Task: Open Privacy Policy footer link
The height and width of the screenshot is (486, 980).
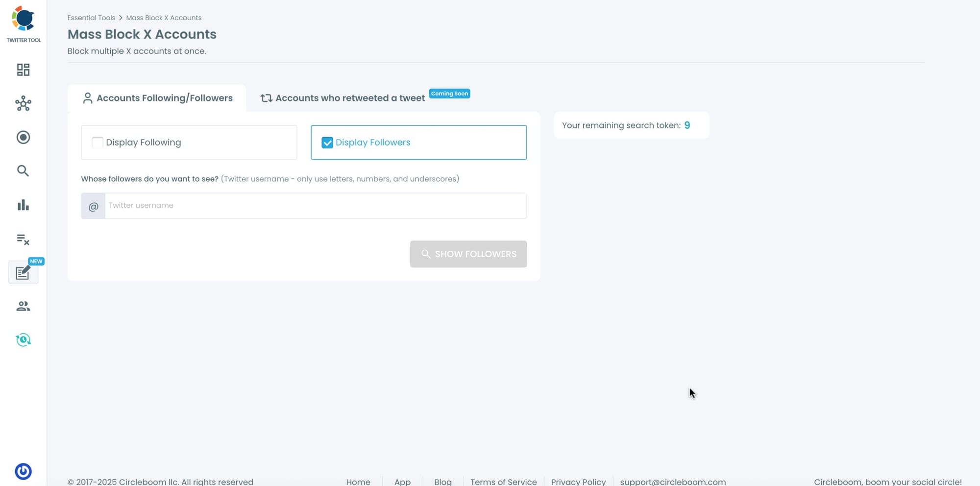Action: tap(578, 482)
